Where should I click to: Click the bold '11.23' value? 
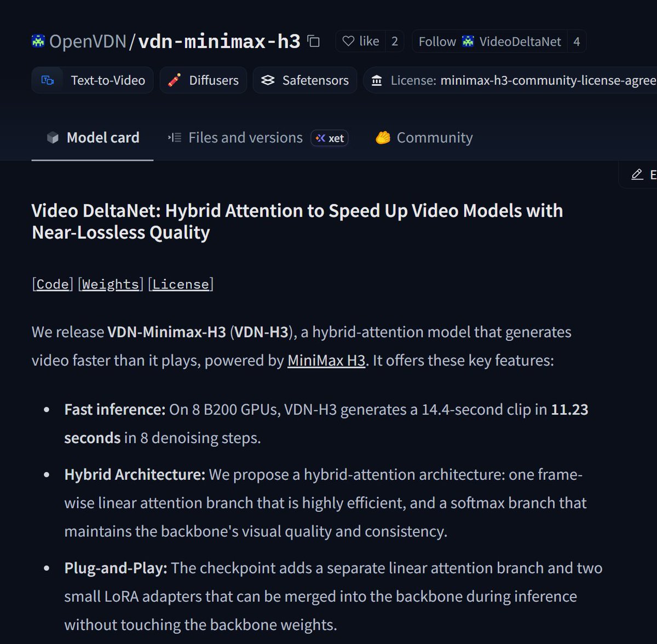coord(569,410)
